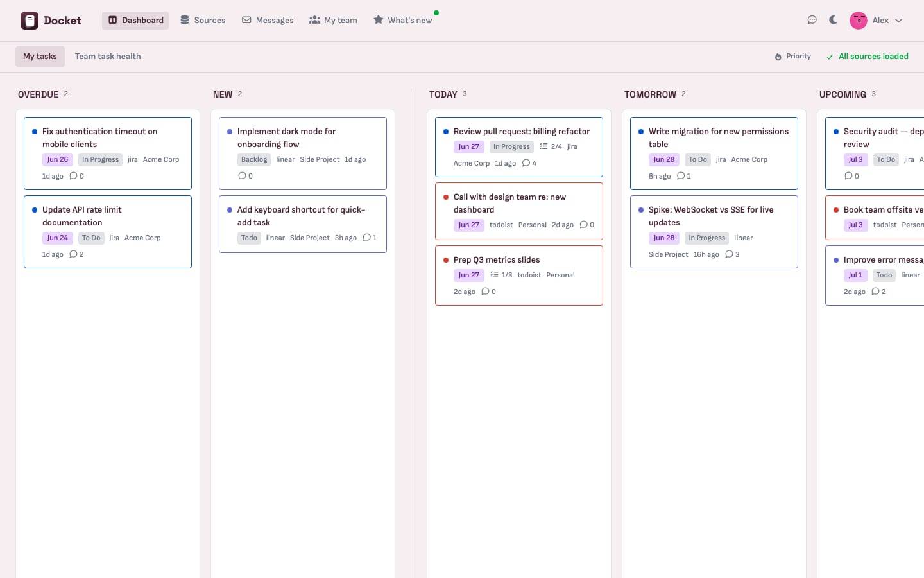Click the TOMORROW column header
This screenshot has height=578, width=924.
point(650,94)
